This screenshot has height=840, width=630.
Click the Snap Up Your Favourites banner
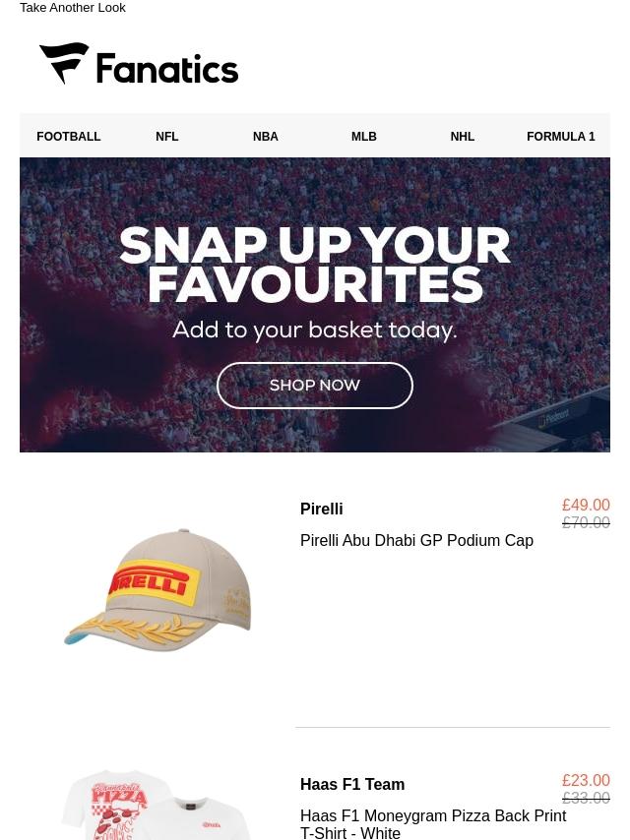[x=315, y=304]
